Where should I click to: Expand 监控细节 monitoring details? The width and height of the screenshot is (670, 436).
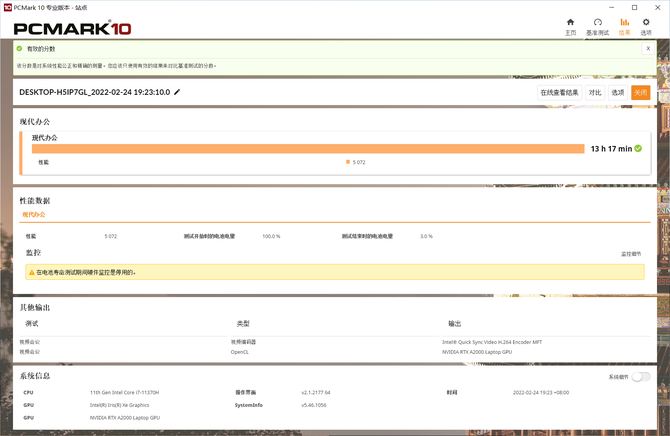631,254
